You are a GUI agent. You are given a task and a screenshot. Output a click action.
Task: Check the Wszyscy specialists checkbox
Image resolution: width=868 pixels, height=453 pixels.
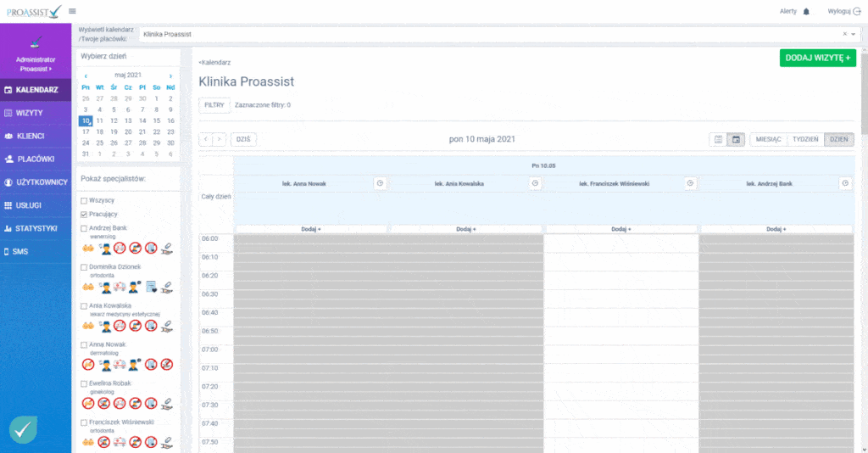pos(84,200)
